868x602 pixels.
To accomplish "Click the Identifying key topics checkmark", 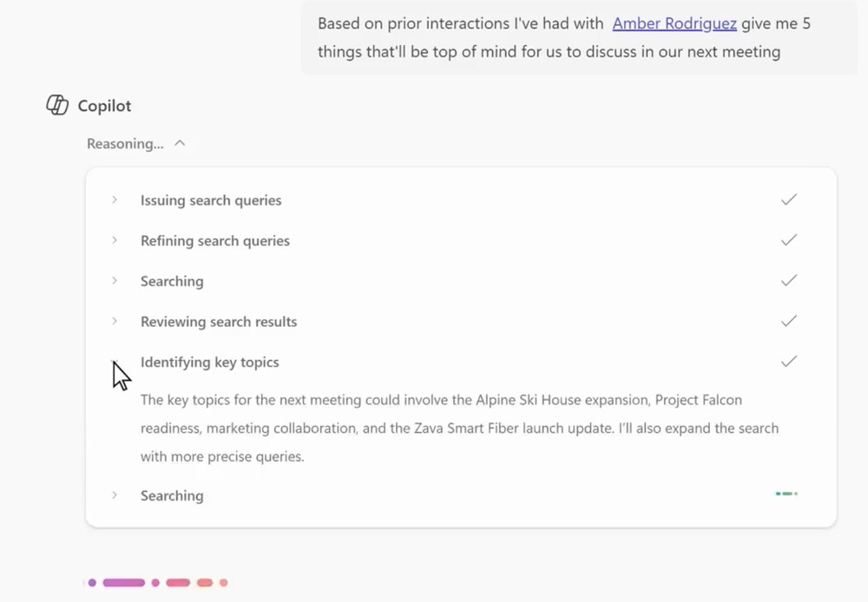I will 789,361.
